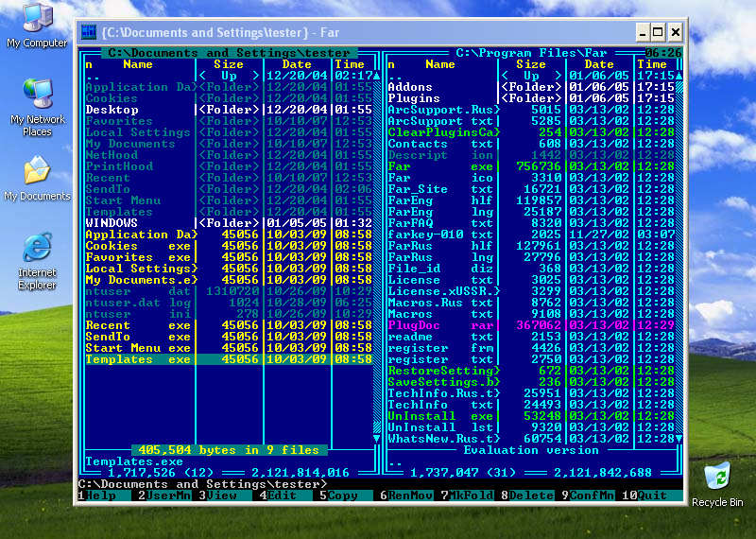Select PlugDoc rar file in right panel

pos(531,325)
